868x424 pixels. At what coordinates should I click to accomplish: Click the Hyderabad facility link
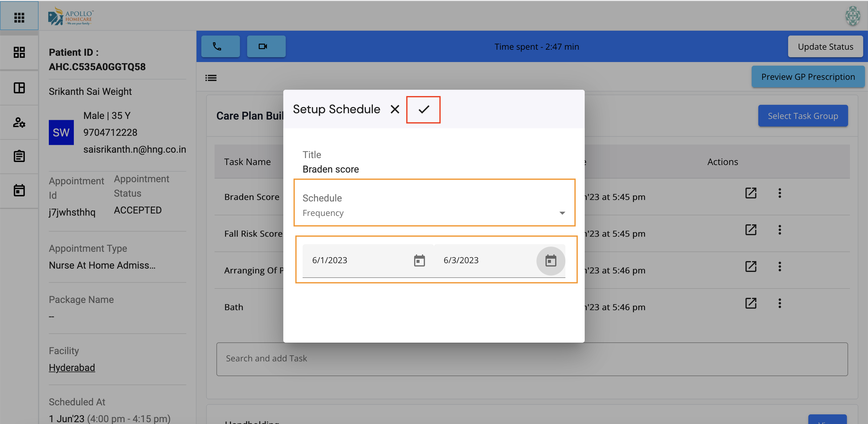[x=72, y=367]
